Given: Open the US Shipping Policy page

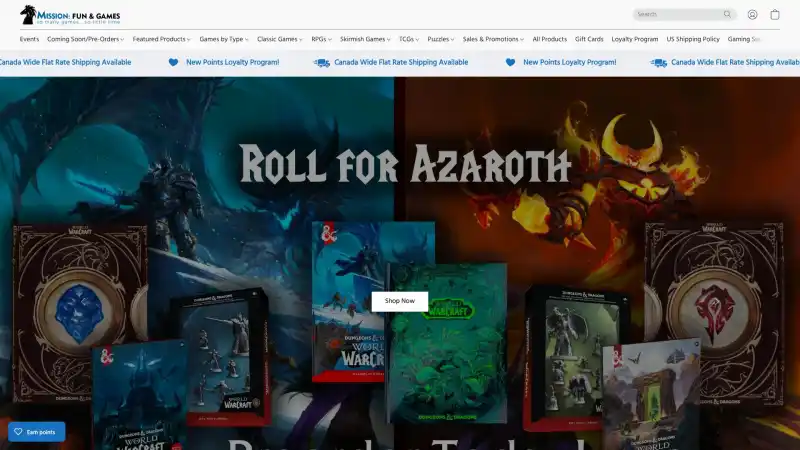Looking at the screenshot, I should [x=693, y=39].
